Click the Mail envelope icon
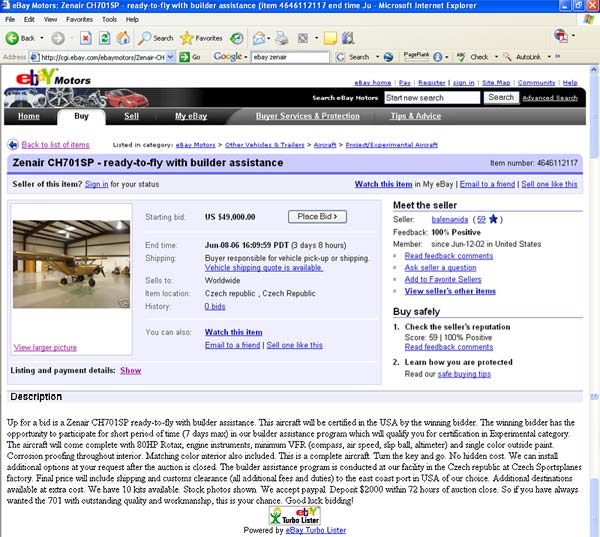The height and width of the screenshot is (537, 600). click(259, 38)
